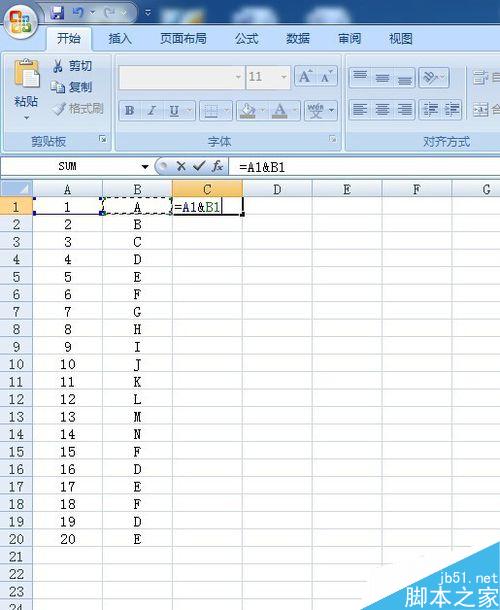
Task: Cut the selection with 剪切
Action: click(72, 66)
